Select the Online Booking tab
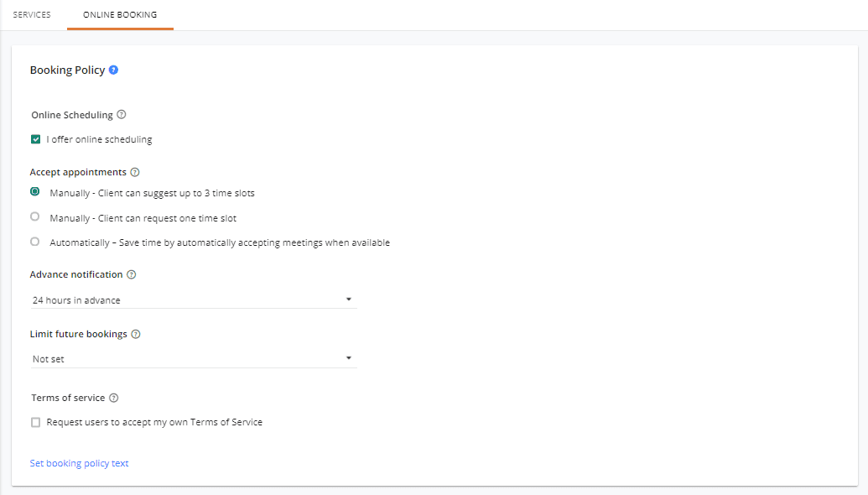The image size is (868, 495). click(x=120, y=15)
